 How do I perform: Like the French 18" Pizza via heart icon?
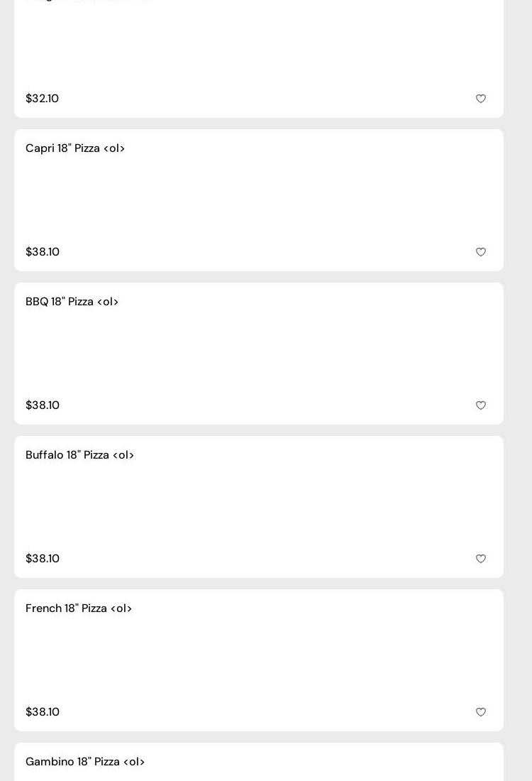tap(481, 712)
